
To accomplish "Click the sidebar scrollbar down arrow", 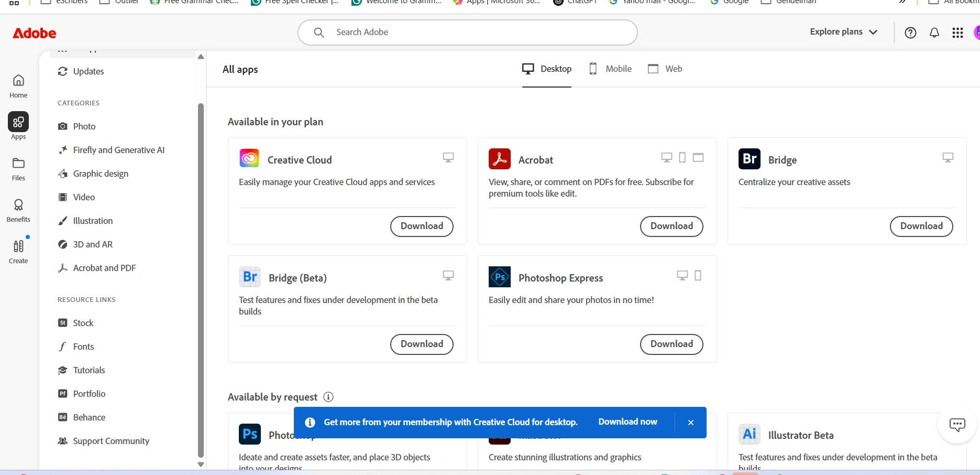I will click(x=201, y=464).
